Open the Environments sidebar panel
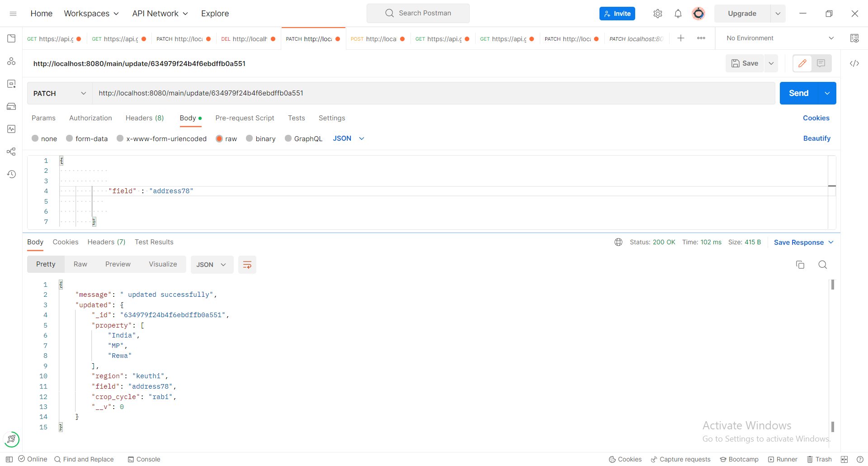 [11, 84]
